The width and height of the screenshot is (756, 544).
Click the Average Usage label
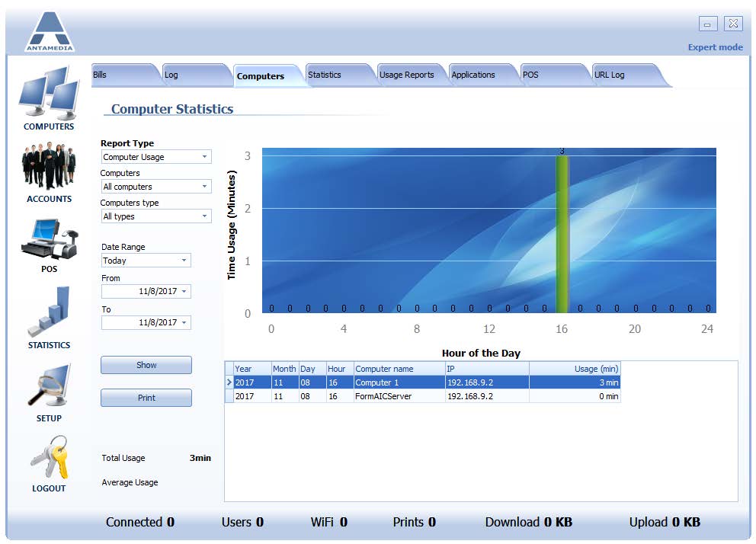130,482
